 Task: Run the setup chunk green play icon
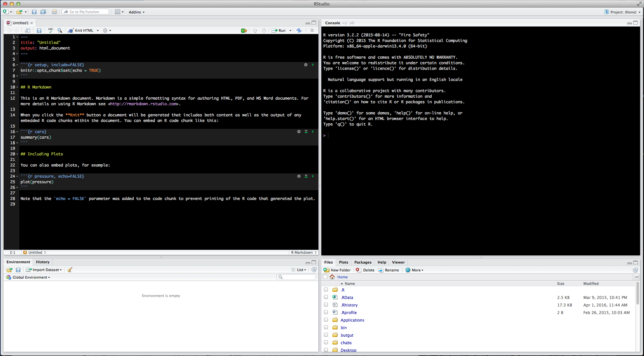coord(313,65)
